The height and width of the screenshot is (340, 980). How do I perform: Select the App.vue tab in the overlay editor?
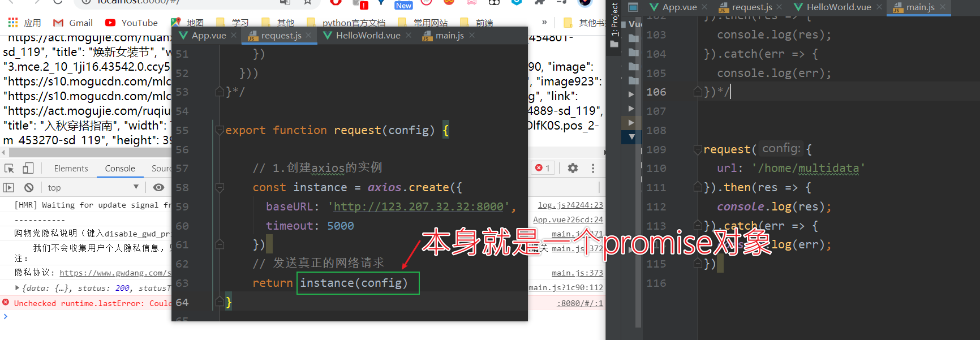pos(209,35)
